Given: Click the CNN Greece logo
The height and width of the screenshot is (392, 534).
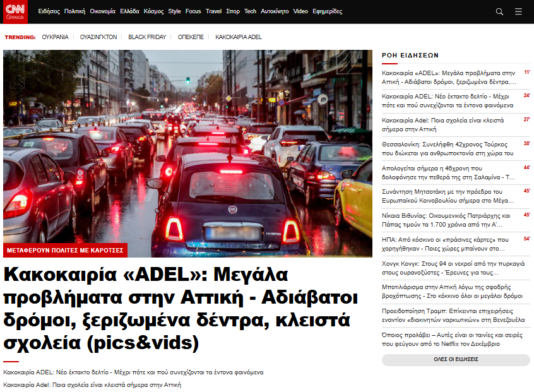Looking at the screenshot, I should 18,11.
